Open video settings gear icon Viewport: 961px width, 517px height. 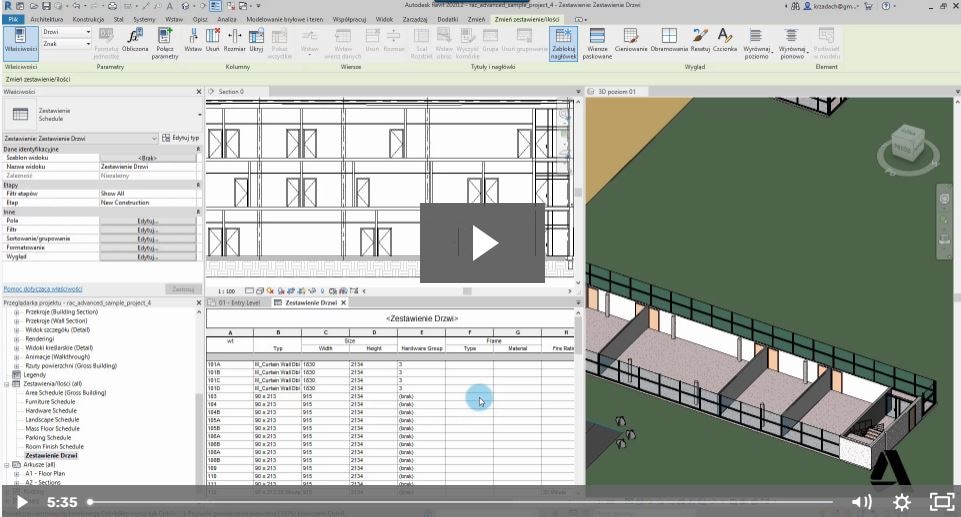(x=902, y=502)
